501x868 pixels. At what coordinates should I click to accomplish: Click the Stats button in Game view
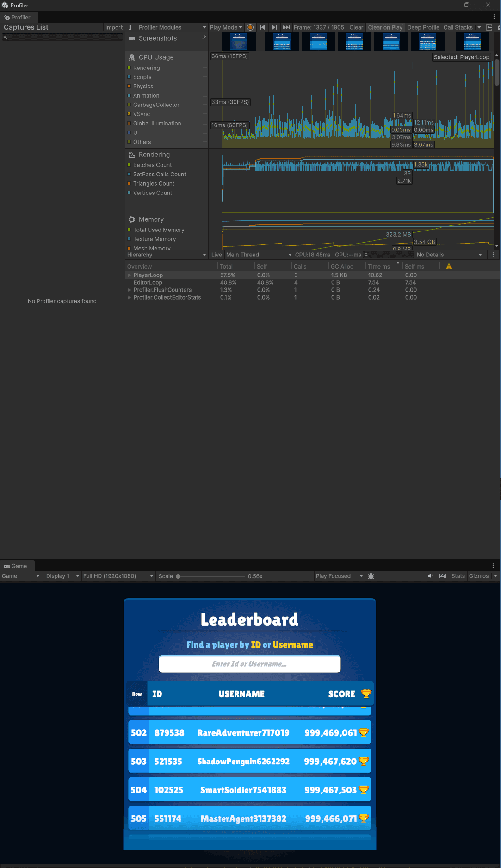tap(458, 576)
